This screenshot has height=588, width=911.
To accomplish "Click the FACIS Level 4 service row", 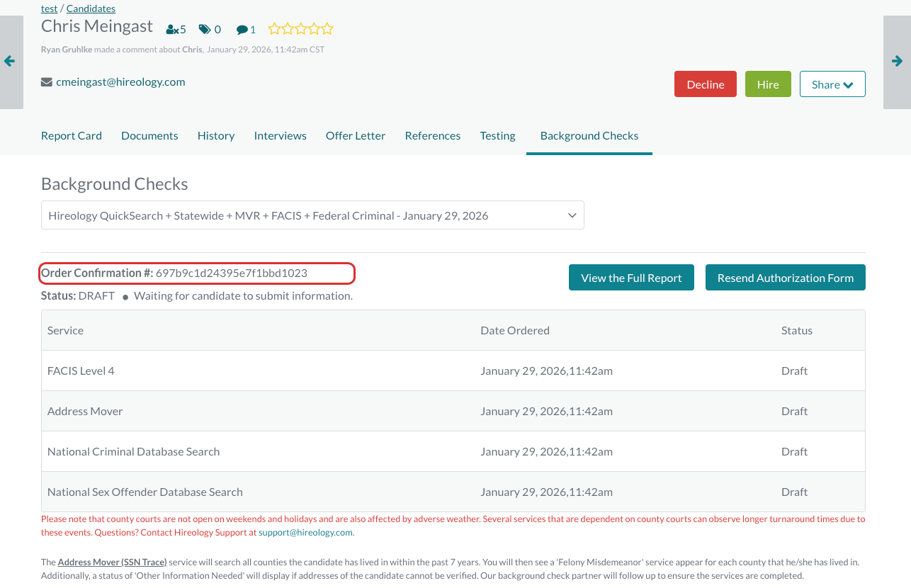I will 453,371.
